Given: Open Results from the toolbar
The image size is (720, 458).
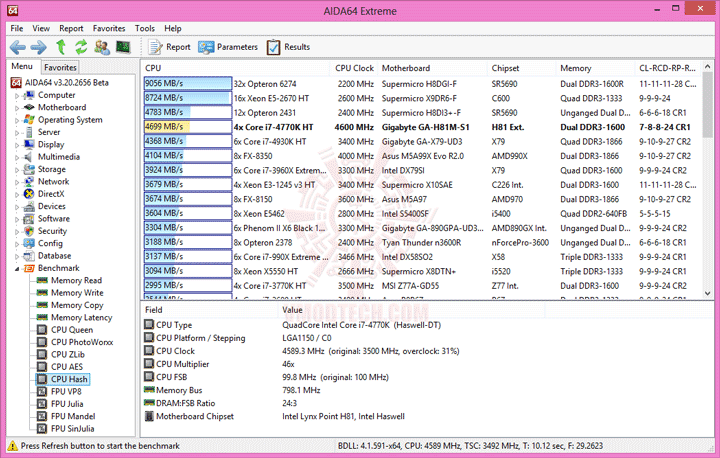Looking at the screenshot, I should click(x=288, y=47).
